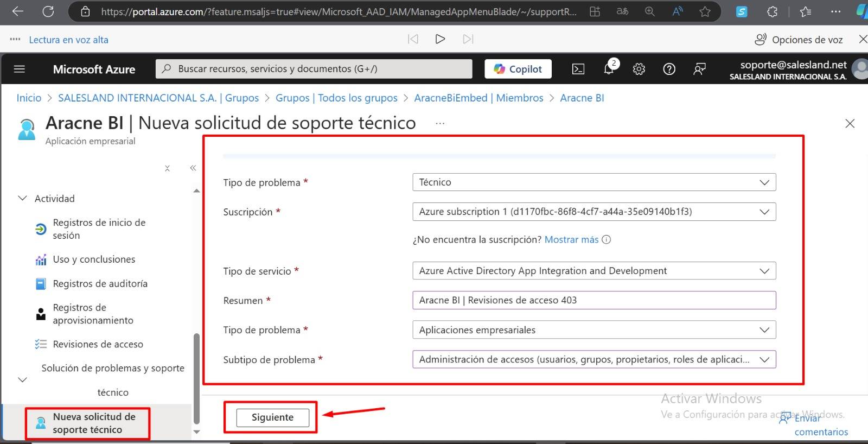Skip to next paragraph in read aloud
868x444 pixels.
[x=468, y=39]
